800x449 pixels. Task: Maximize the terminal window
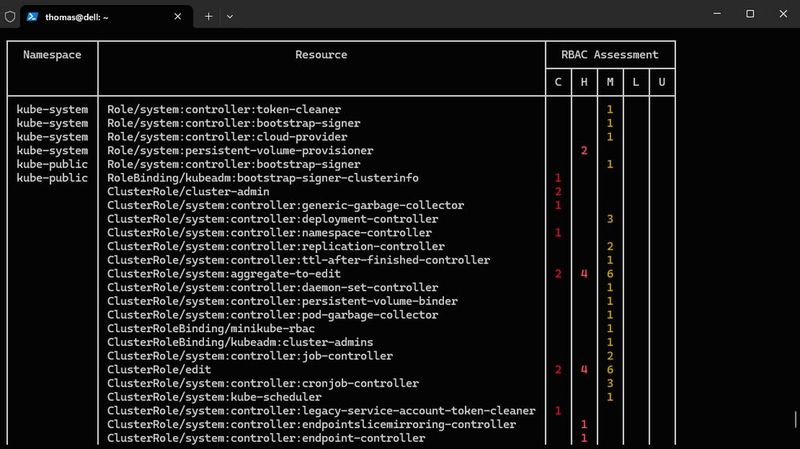(x=750, y=14)
